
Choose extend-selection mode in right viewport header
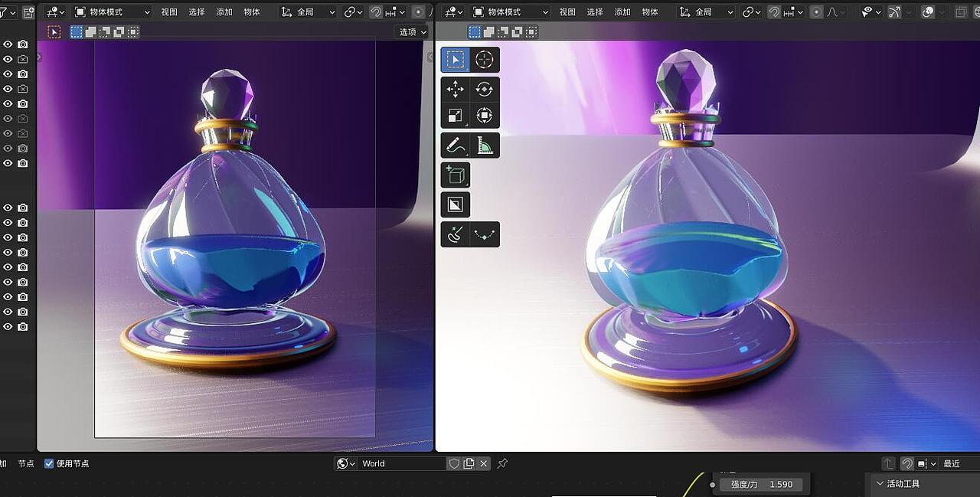488,32
